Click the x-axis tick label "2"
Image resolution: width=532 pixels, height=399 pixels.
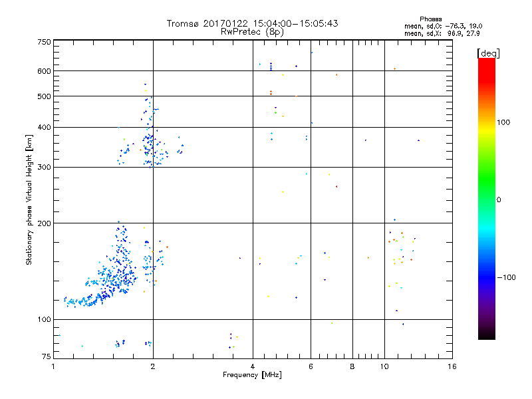[153, 366]
